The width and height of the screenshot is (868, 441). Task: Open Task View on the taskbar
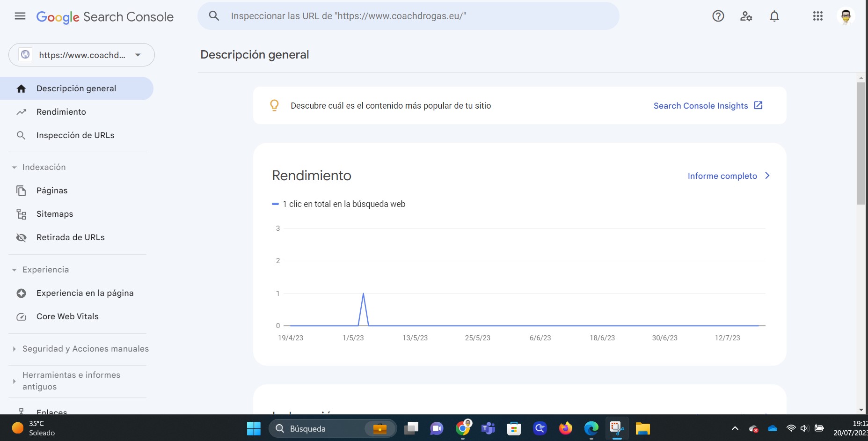click(411, 428)
